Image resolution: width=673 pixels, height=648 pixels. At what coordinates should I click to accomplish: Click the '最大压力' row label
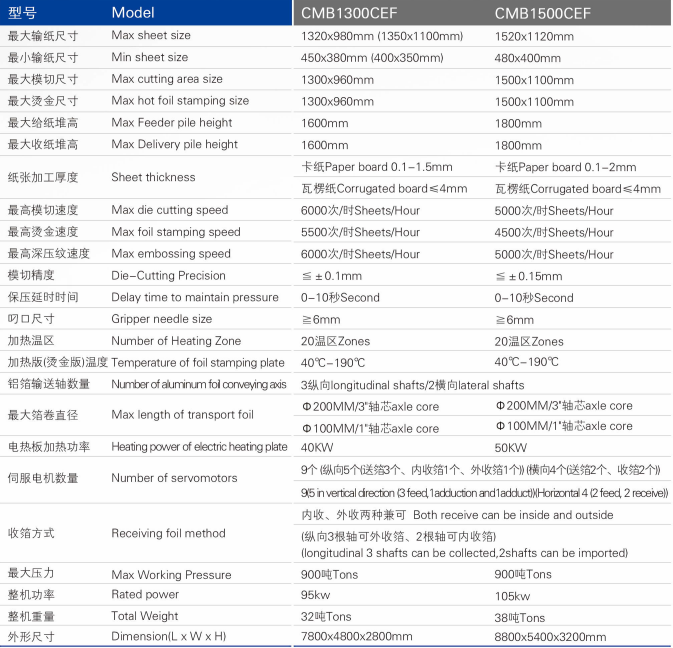pyautogui.click(x=31, y=573)
